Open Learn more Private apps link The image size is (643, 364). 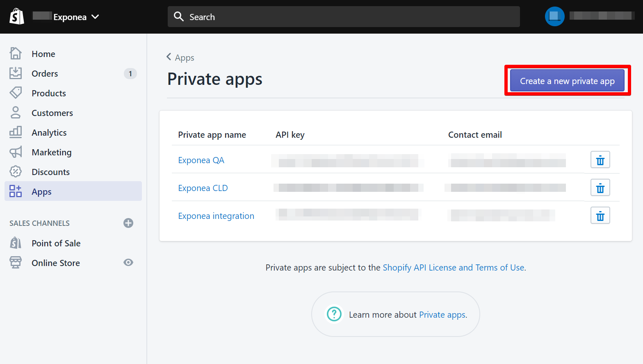pyautogui.click(x=442, y=315)
